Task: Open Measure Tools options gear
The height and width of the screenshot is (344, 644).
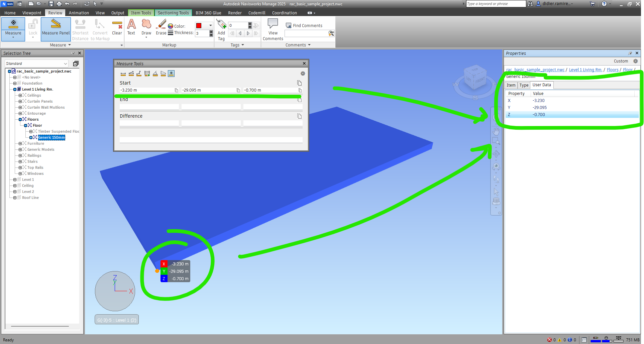Action: tap(303, 74)
